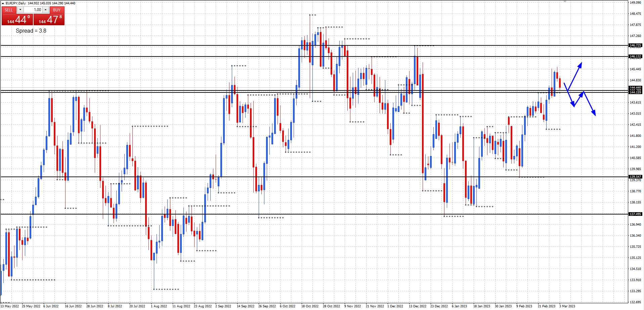Click the 144.47 ask price tile
644x310 pixels.
point(49,20)
